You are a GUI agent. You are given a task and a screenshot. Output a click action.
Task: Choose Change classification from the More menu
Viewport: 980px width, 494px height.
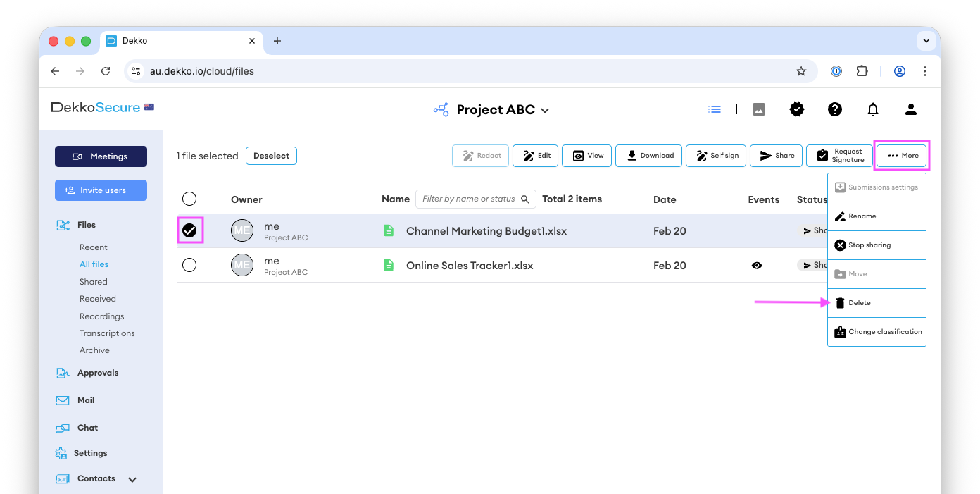(x=877, y=332)
